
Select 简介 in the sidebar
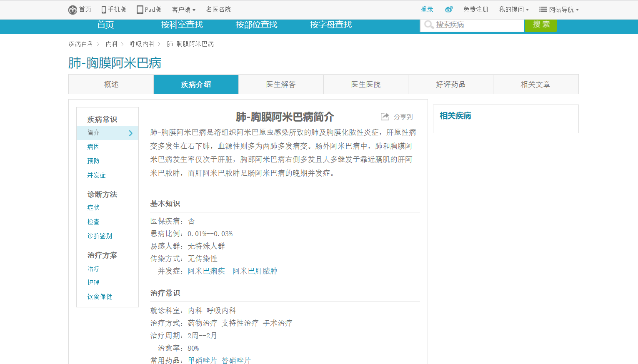click(x=108, y=133)
